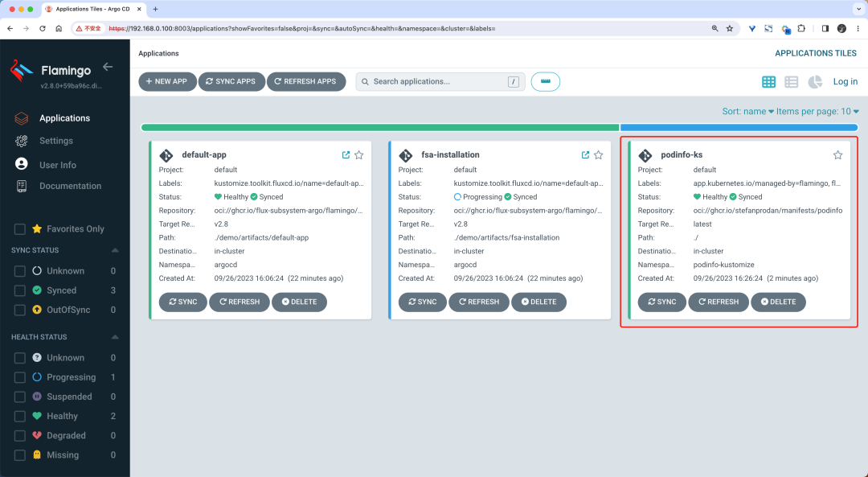The image size is (868, 477).
Task: Collapse the sidebar with the back arrow
Action: [x=108, y=67]
